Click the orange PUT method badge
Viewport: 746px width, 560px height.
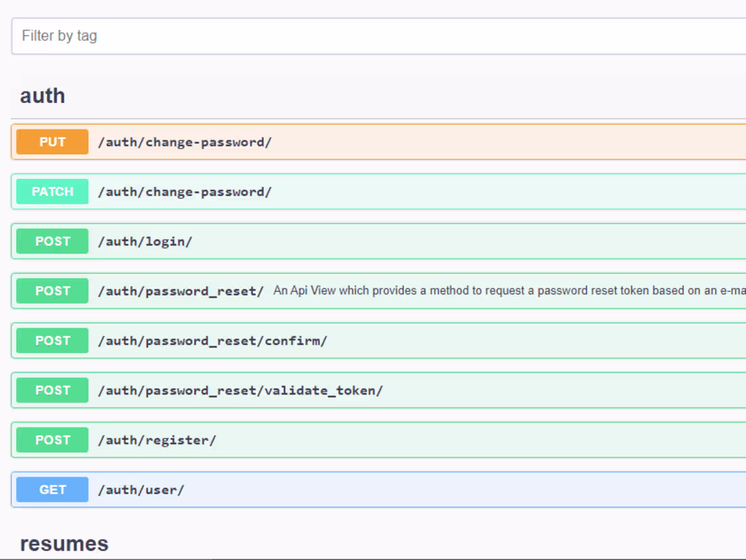coord(52,142)
